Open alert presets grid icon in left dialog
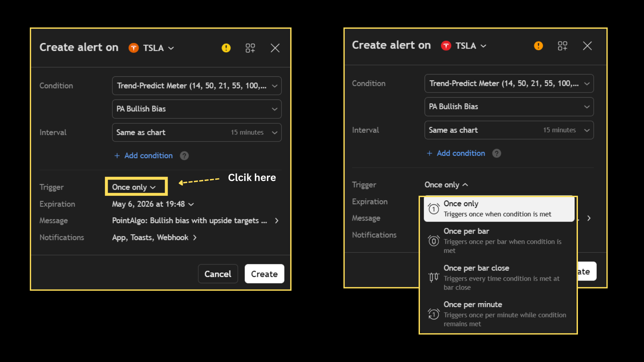Viewport: 644px width, 362px height. (250, 48)
